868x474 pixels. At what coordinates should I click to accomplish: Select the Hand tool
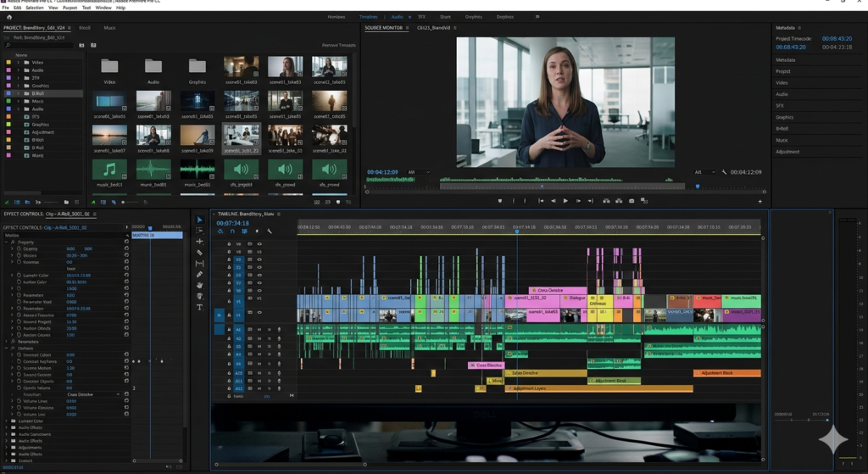(x=200, y=285)
